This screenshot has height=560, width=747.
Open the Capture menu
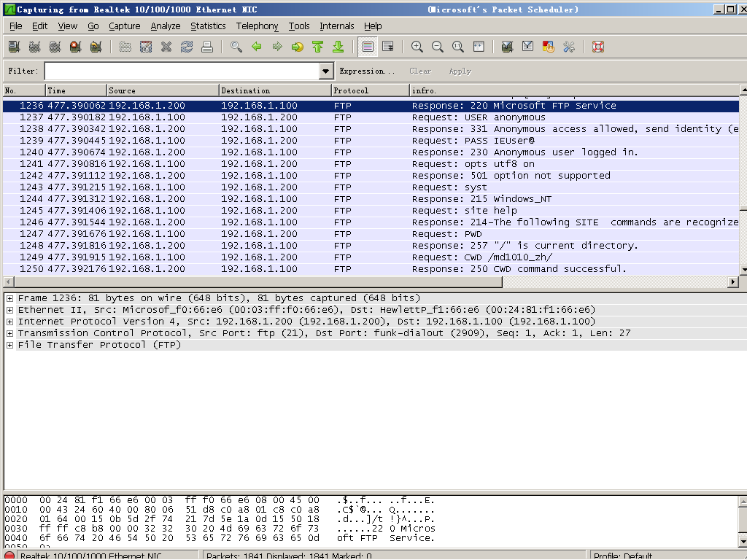click(124, 26)
